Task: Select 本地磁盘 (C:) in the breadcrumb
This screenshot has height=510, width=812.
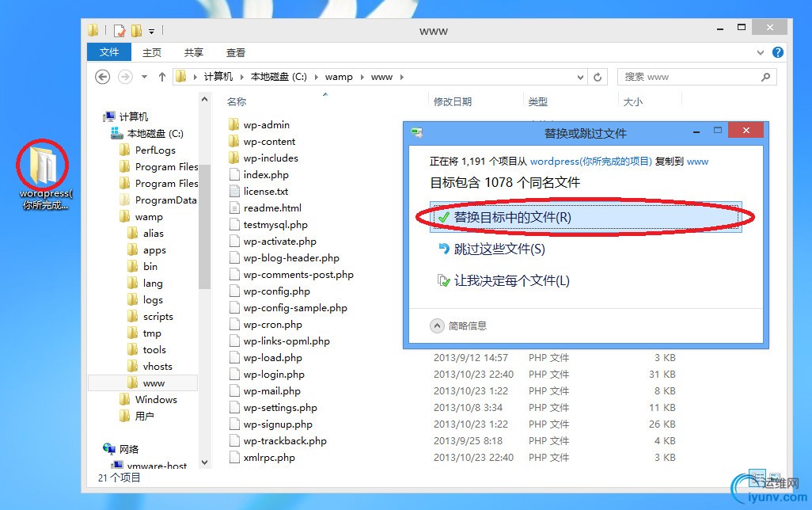Action: pyautogui.click(x=279, y=77)
